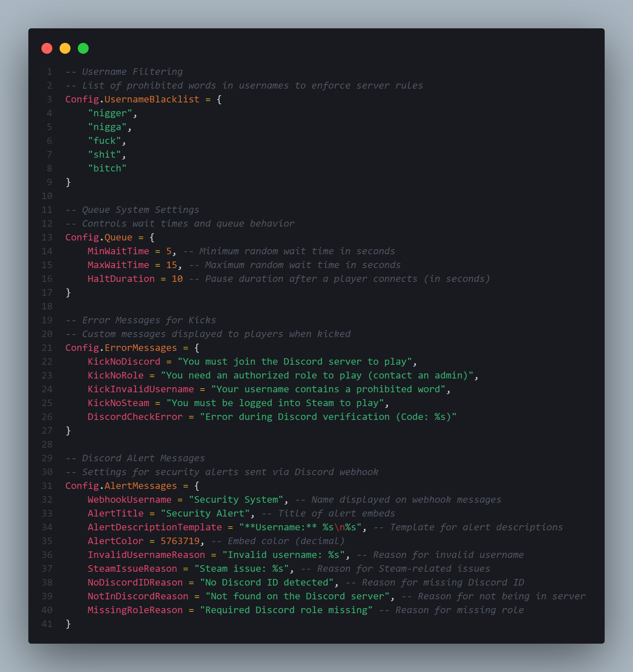Click the MaxWaitTime value 15
The height and width of the screenshot is (672, 633).
pyautogui.click(x=172, y=265)
